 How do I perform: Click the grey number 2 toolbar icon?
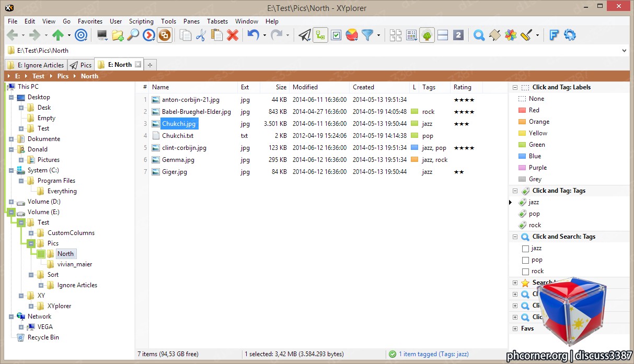pyautogui.click(x=458, y=35)
